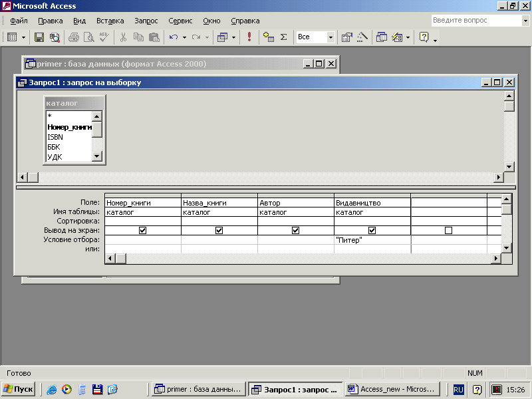The image size is (532, 399).
Task: Click the Copy icon
Action: (138, 37)
